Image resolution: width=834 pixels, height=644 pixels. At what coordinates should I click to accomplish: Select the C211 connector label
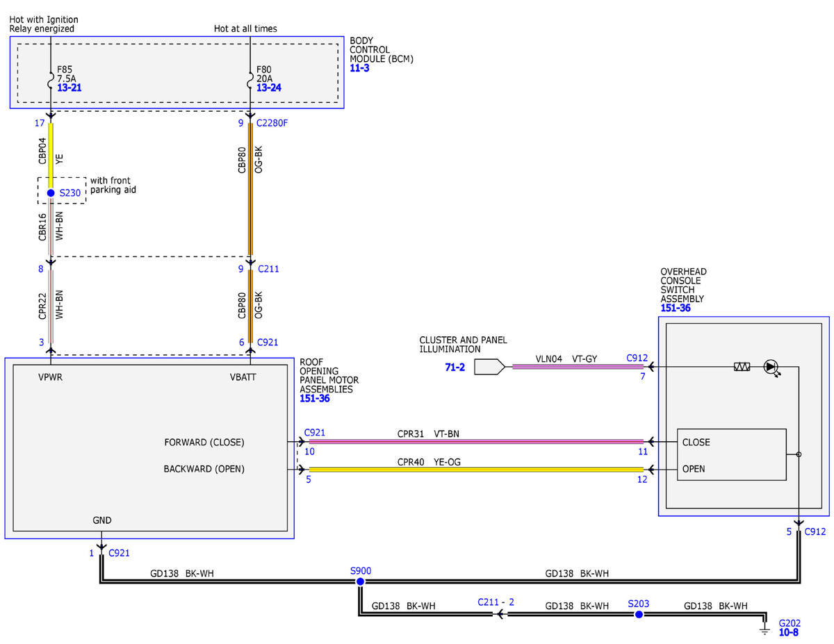(268, 269)
